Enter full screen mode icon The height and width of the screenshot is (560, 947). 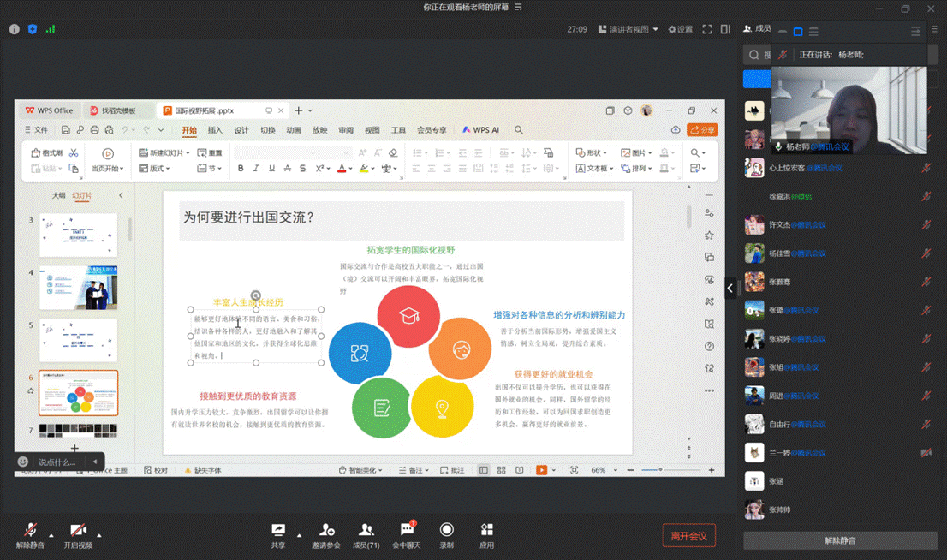tap(707, 29)
